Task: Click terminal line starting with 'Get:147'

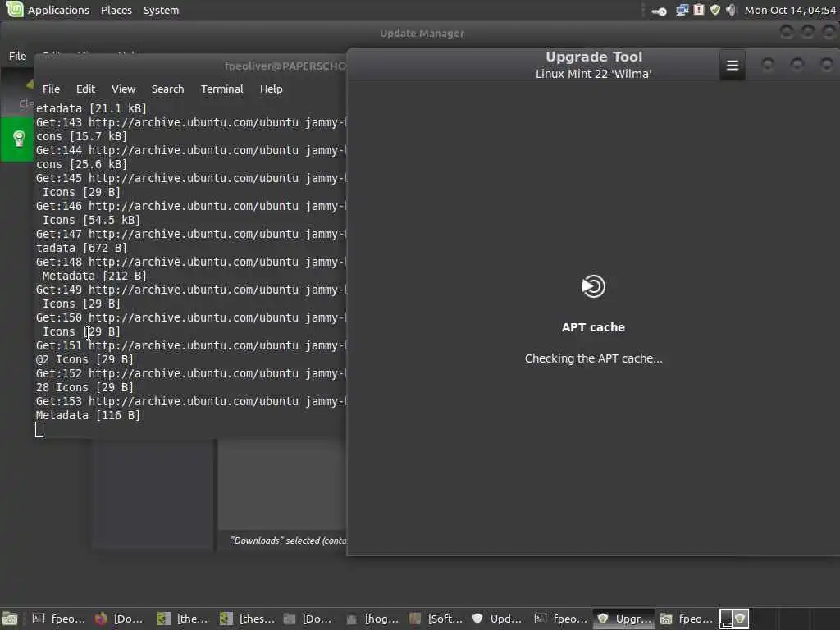Action: [x=190, y=234]
